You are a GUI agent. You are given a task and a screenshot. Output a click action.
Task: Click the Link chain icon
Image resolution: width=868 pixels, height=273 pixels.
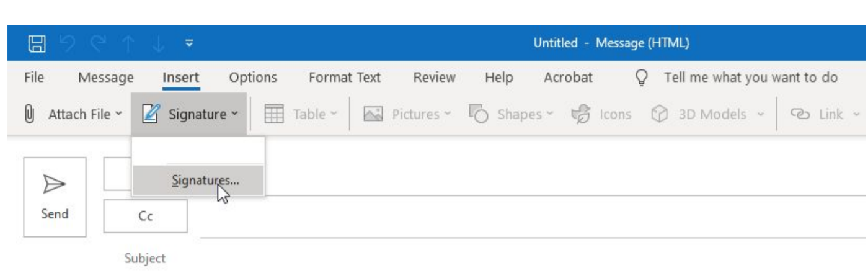coord(800,114)
